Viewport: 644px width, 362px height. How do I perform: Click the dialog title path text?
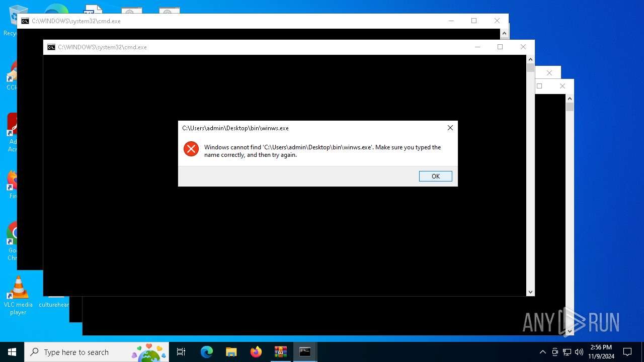click(x=235, y=128)
